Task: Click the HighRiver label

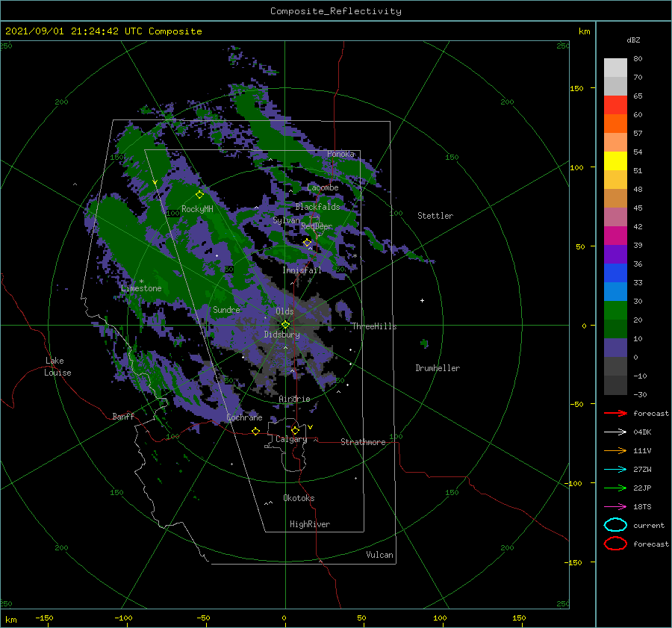Action: (310, 524)
